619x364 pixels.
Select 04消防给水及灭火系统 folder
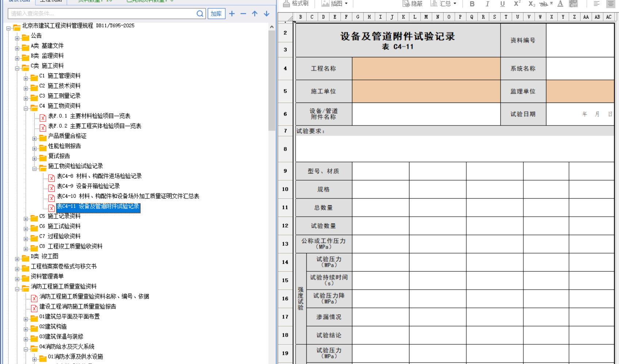(67, 347)
